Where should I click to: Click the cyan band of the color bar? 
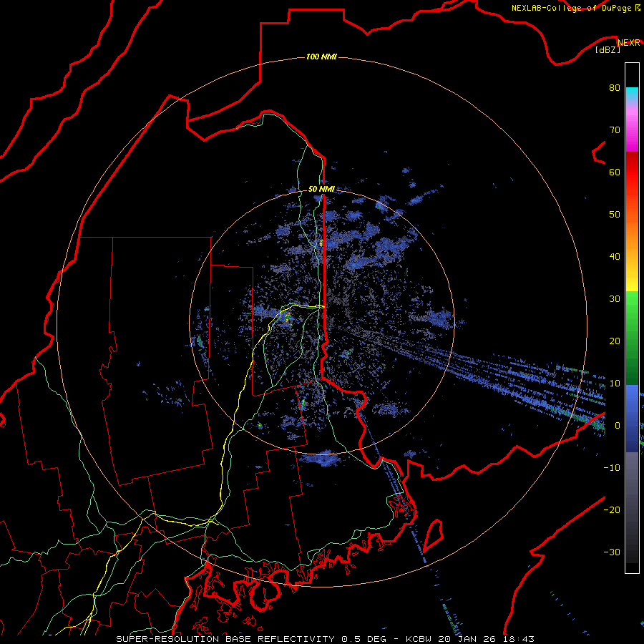[x=632, y=94]
